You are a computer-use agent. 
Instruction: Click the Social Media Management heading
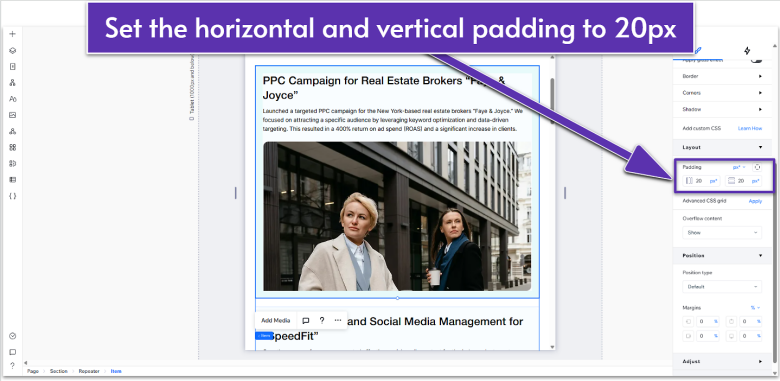(434, 321)
